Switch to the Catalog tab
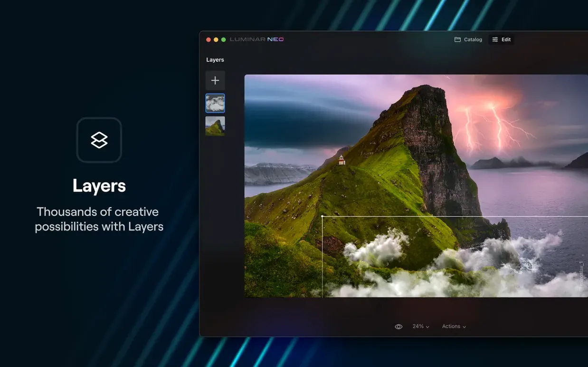 pyautogui.click(x=468, y=39)
